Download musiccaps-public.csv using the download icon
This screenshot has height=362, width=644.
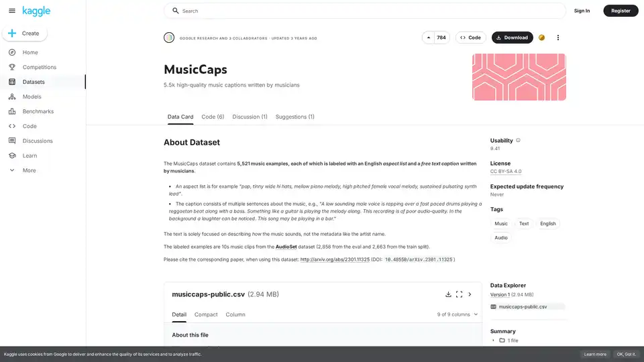point(448,294)
